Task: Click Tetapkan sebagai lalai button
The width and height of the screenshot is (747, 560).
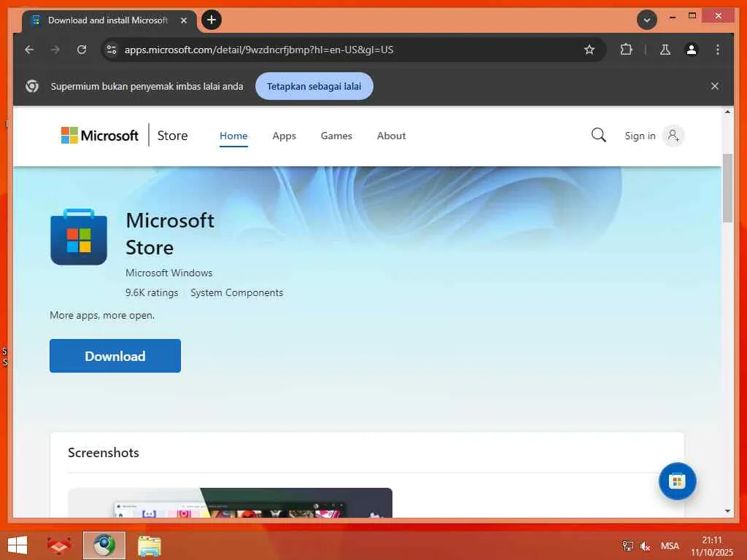Action: 314,86
